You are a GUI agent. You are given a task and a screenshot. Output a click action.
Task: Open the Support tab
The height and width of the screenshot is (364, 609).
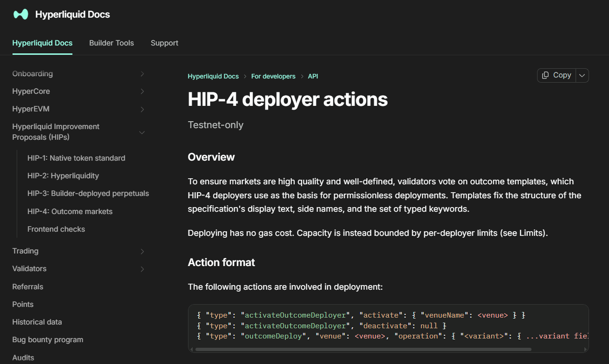[x=164, y=43]
